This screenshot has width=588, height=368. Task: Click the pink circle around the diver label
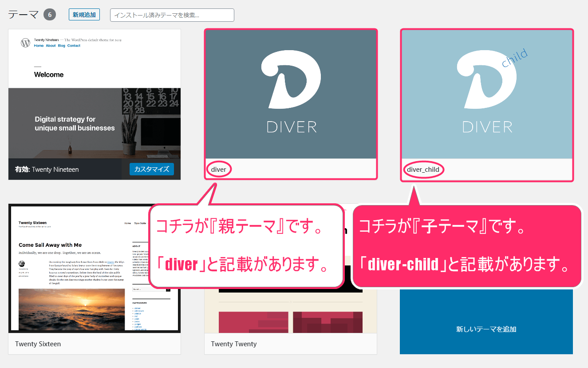coord(219,169)
